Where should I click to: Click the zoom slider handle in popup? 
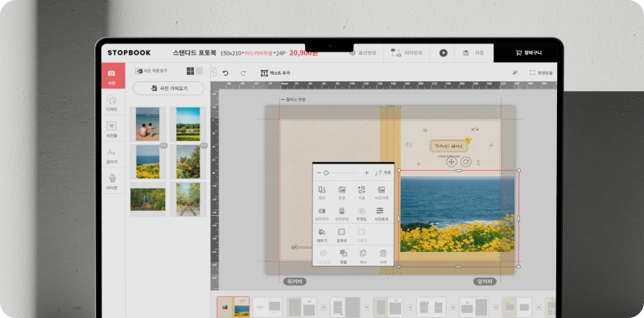click(326, 173)
